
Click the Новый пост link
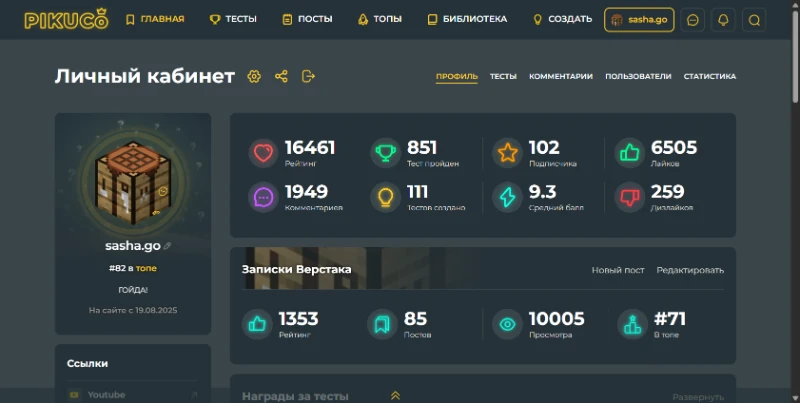618,270
